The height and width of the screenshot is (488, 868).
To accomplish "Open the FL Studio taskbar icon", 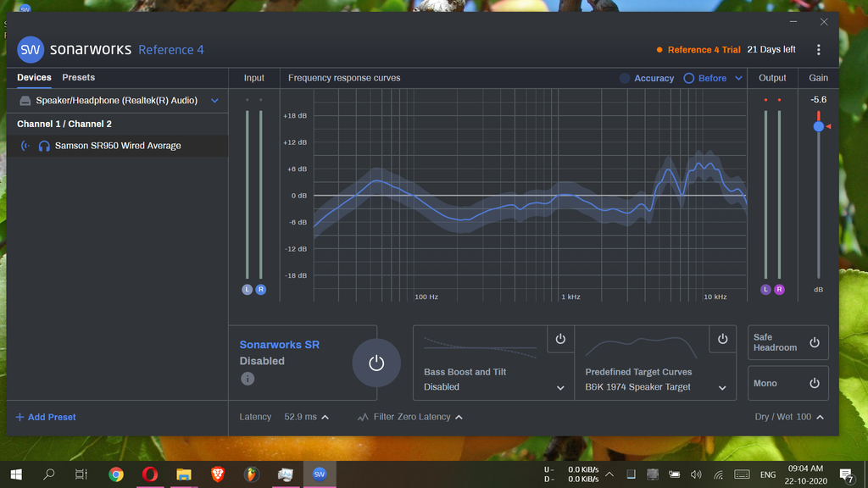I will click(x=251, y=474).
